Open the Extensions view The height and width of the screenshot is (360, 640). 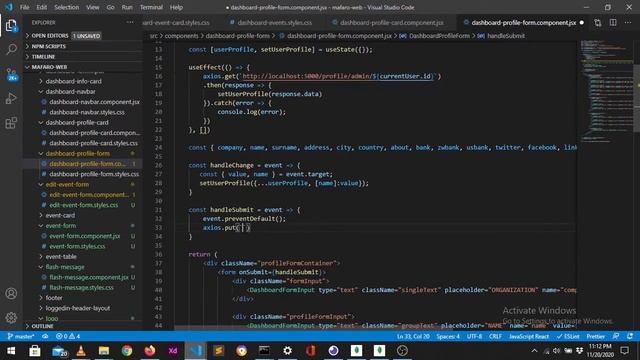(x=11, y=123)
